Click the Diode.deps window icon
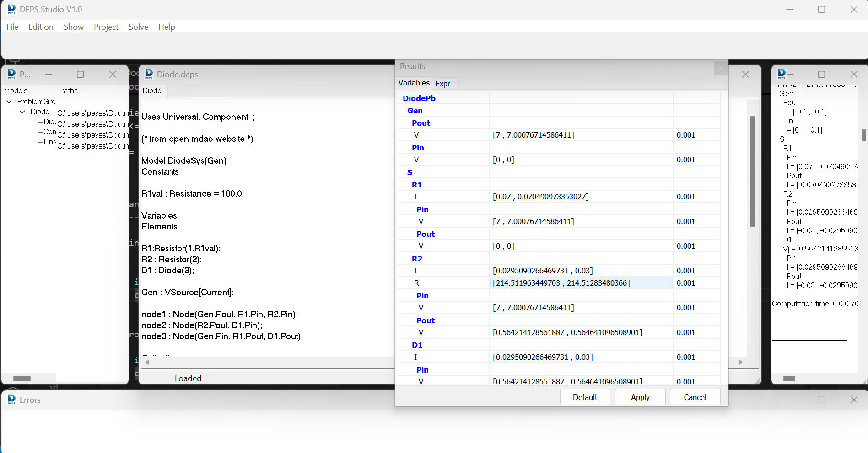This screenshot has height=453, width=868. (149, 74)
